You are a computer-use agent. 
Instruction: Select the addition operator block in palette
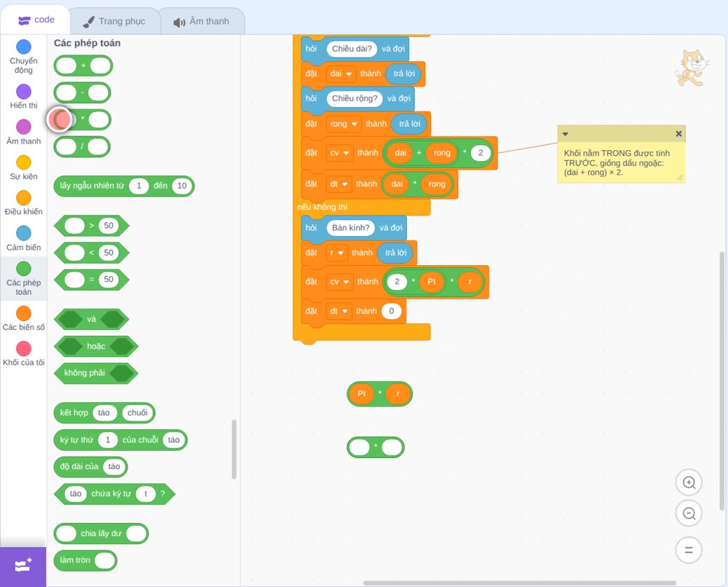tap(83, 66)
